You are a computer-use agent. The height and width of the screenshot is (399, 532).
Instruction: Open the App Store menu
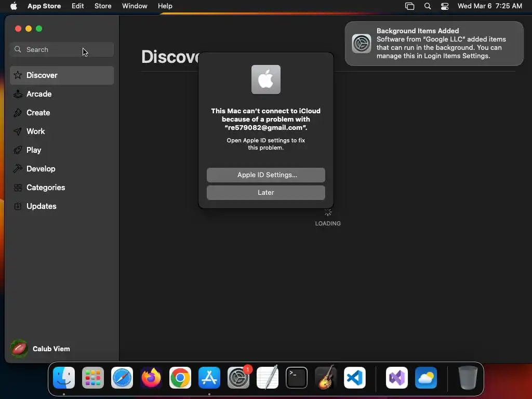44,6
